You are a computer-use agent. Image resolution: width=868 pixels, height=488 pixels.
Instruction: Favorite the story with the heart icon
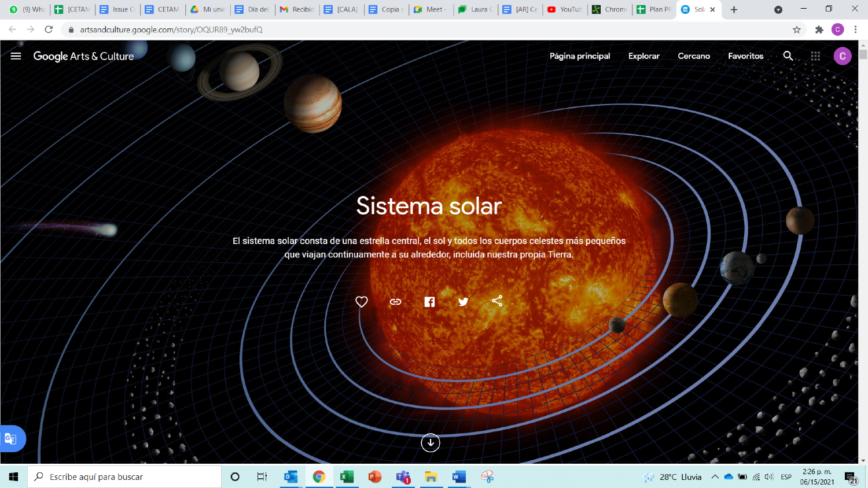point(362,301)
